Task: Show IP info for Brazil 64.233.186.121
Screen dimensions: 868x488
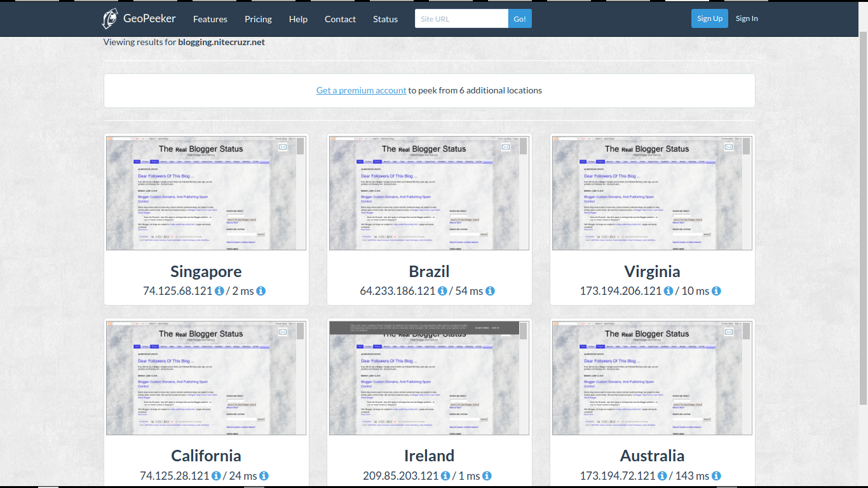Action: [x=442, y=291]
